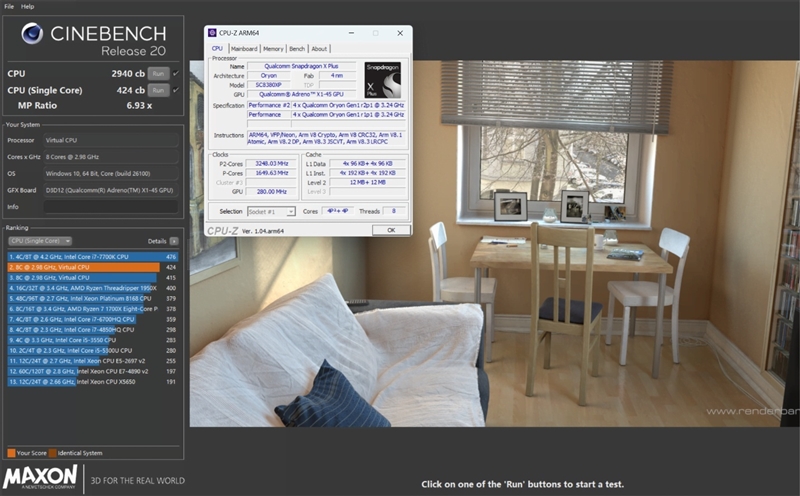Switch to the Bench tab in CPU-Z
The width and height of the screenshot is (800, 496).
297,48
